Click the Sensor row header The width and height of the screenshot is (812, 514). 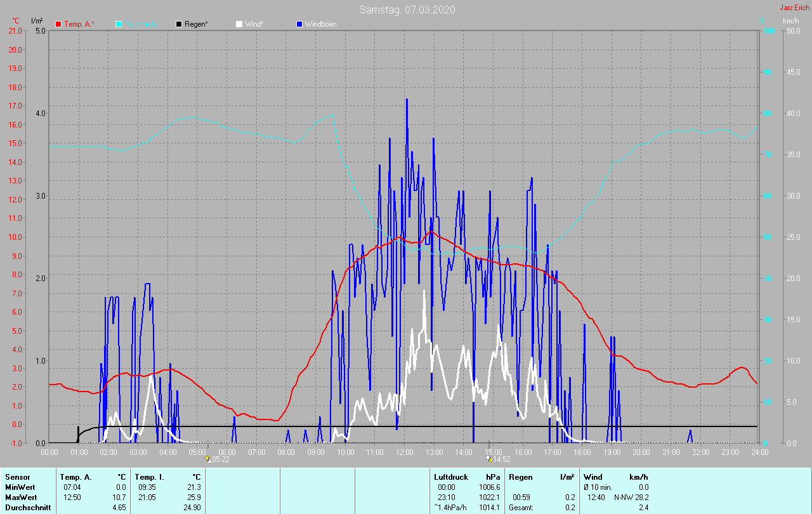(16, 477)
